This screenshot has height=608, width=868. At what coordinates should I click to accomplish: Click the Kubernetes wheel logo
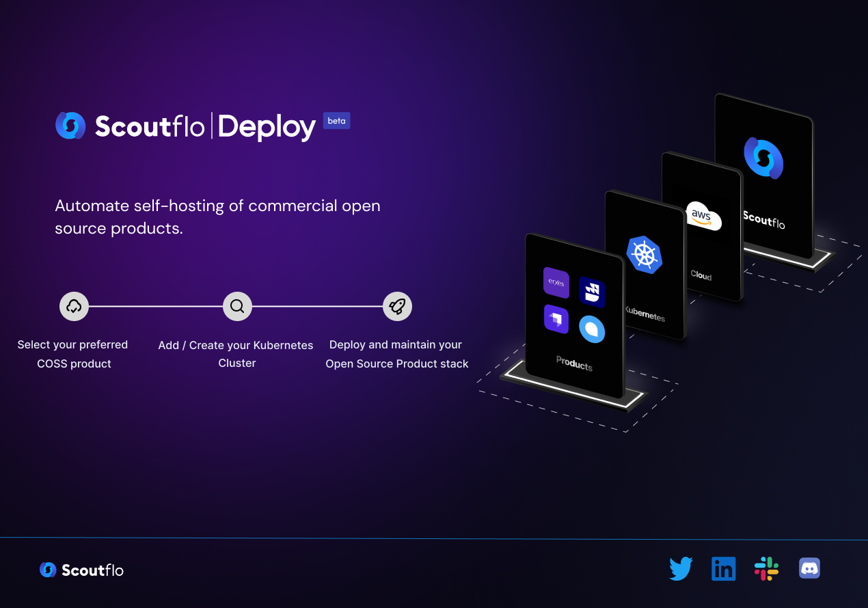645,255
